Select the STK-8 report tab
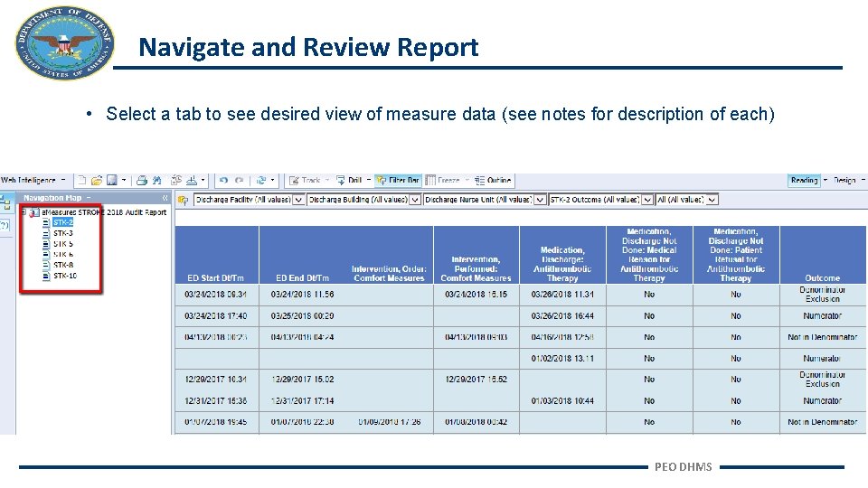This screenshot has width=868, height=488. click(x=63, y=265)
